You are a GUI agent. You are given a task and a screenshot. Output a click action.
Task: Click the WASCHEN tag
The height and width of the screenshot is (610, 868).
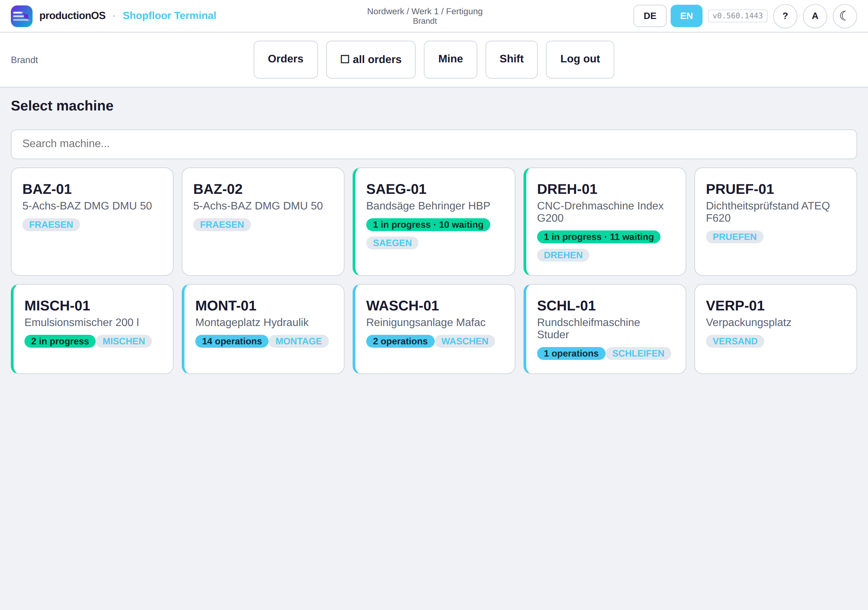pos(465,341)
